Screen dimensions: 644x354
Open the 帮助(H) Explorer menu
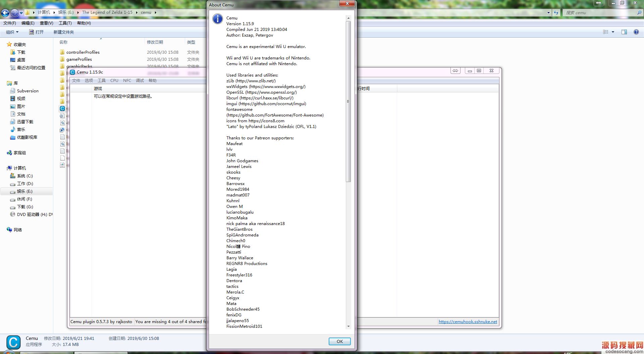pyautogui.click(x=84, y=23)
